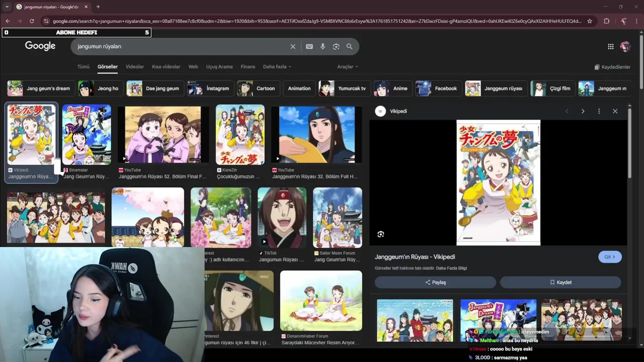Switch to the Tümü tab
The width and height of the screenshot is (644, 362).
pos(83,66)
